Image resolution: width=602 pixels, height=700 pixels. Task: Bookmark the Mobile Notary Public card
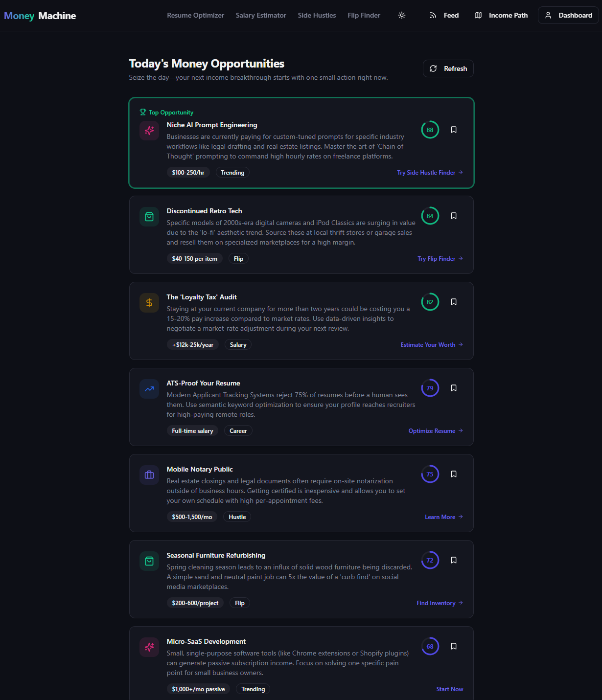(x=454, y=474)
